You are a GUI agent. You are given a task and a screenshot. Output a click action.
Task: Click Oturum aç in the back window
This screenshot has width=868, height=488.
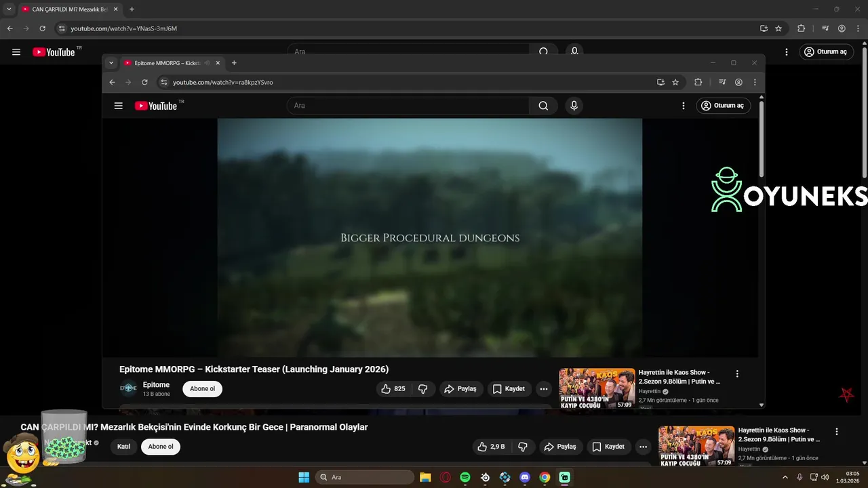click(x=825, y=52)
